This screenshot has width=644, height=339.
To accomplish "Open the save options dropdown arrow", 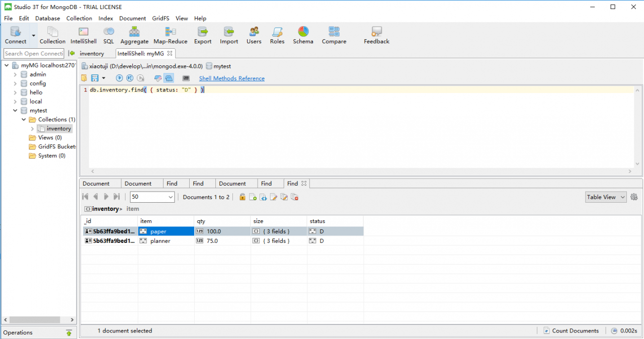I will (x=104, y=78).
